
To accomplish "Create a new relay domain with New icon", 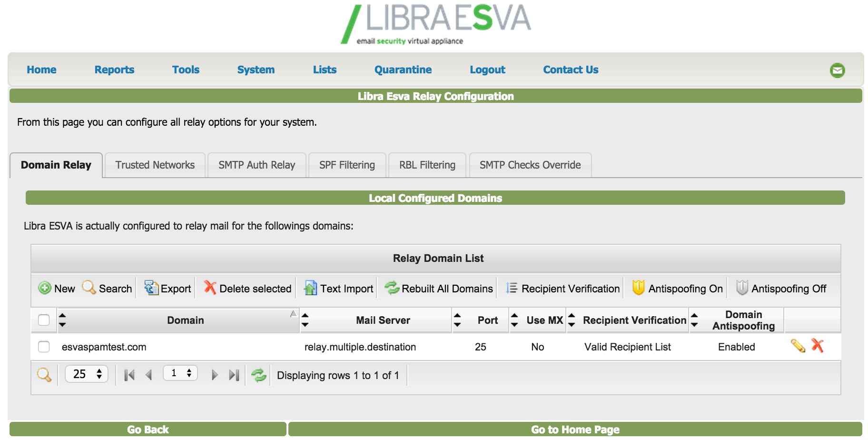I will pos(57,289).
